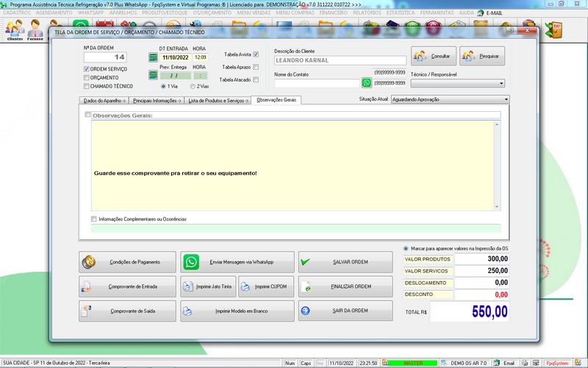Click the DESLOCAMENTO value field
This screenshot has height=368, width=588.
482,283
